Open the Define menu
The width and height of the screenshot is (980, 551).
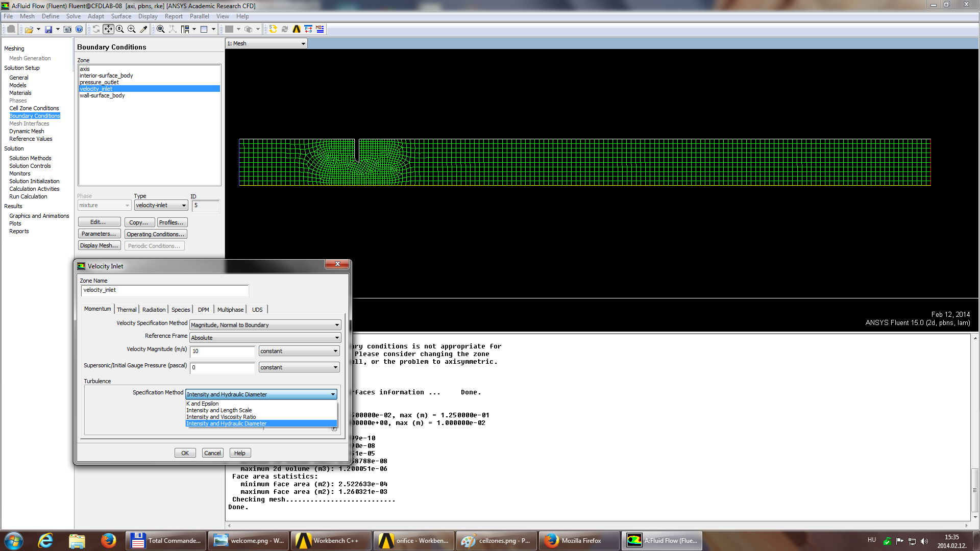[51, 16]
